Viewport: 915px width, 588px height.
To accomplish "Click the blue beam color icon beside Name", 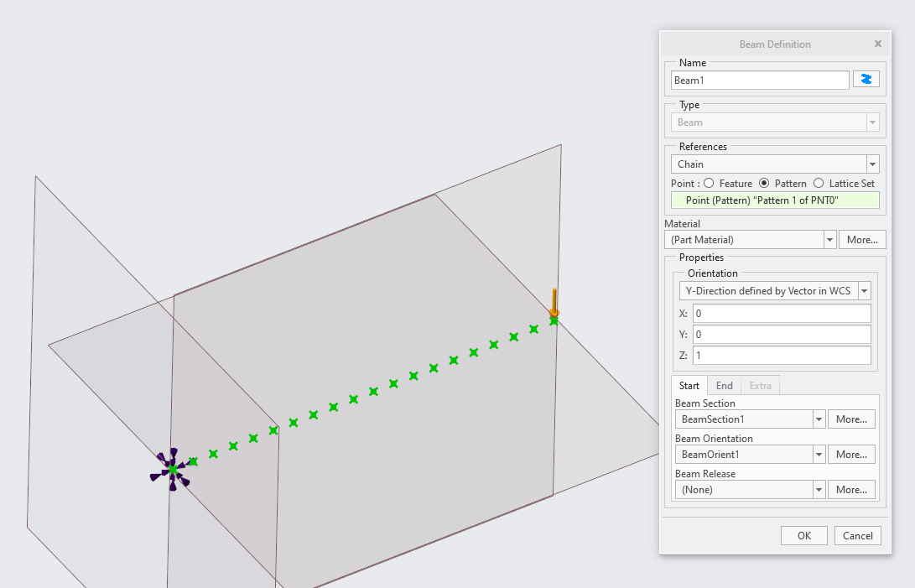I will pyautogui.click(x=866, y=79).
